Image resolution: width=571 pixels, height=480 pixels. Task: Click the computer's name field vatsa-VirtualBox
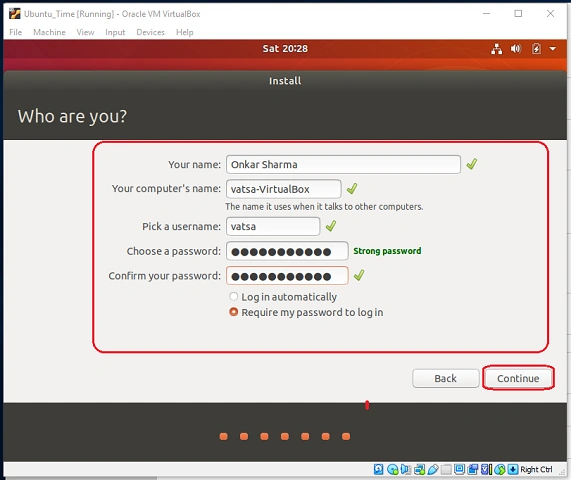point(284,189)
